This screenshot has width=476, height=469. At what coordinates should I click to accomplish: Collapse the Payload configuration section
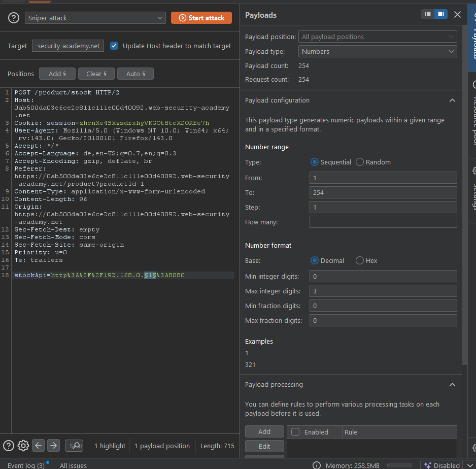452,100
